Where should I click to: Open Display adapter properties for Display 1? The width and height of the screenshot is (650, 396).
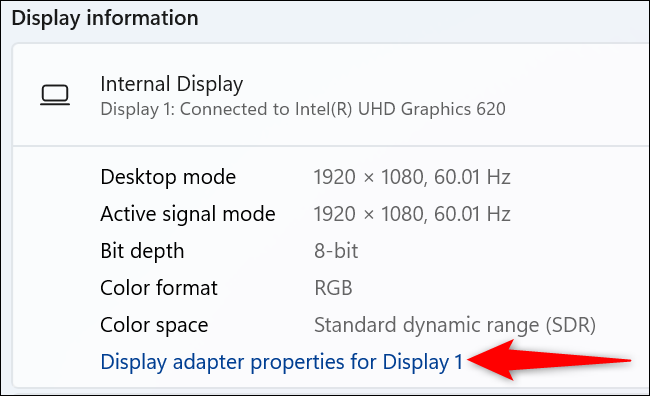click(x=281, y=362)
